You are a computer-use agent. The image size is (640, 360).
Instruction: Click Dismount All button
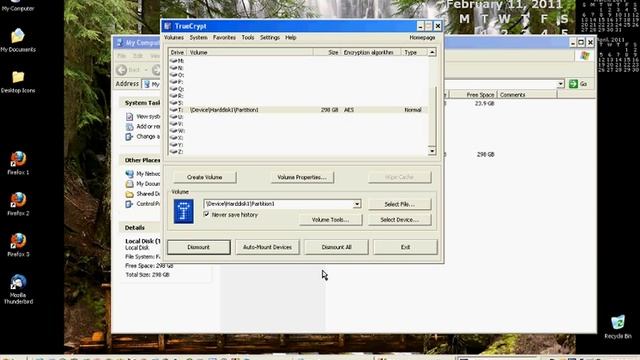pos(336,247)
